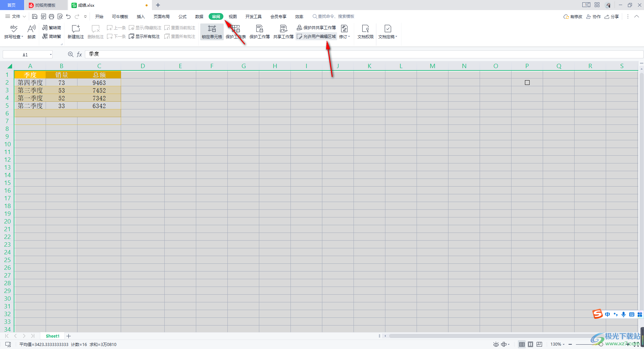The width and height of the screenshot is (644, 349).
Task: Select the column D header
Action: 143,66
